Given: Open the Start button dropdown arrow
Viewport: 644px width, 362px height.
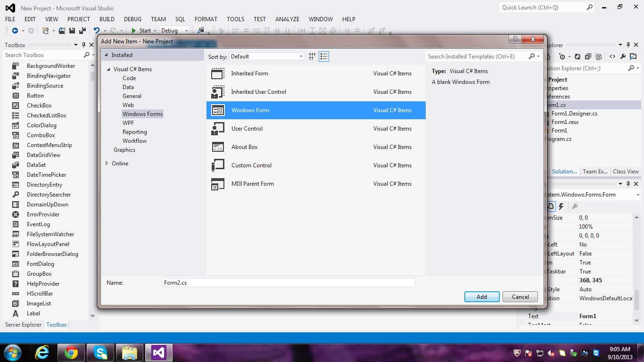Looking at the screenshot, I should pyautogui.click(x=156, y=31).
